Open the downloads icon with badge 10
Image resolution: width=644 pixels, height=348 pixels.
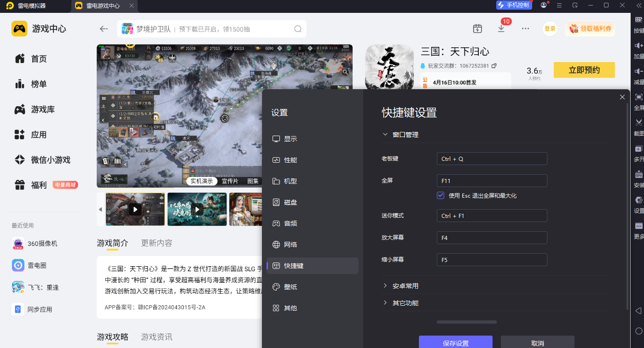(501, 29)
